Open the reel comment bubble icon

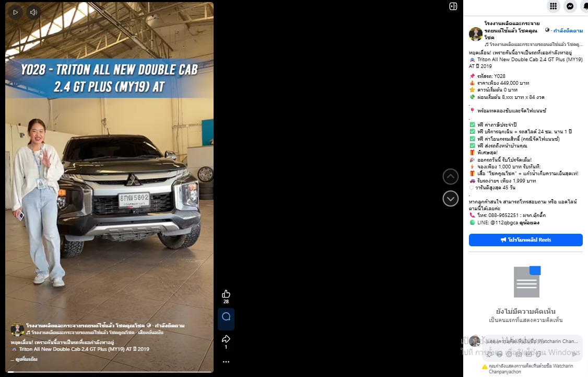(x=226, y=316)
